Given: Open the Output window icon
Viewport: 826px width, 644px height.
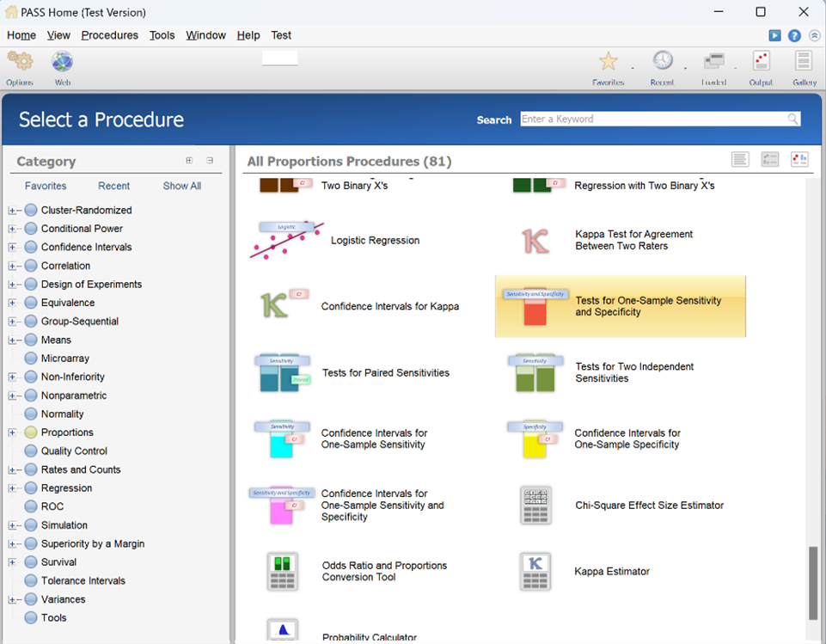Looking at the screenshot, I should 761,61.
